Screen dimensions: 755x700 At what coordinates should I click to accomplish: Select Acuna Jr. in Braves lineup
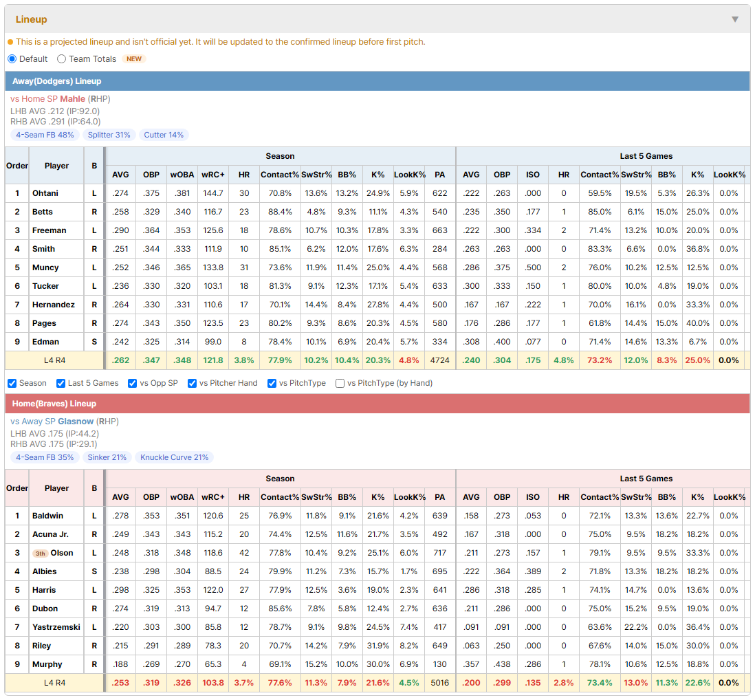pos(51,534)
